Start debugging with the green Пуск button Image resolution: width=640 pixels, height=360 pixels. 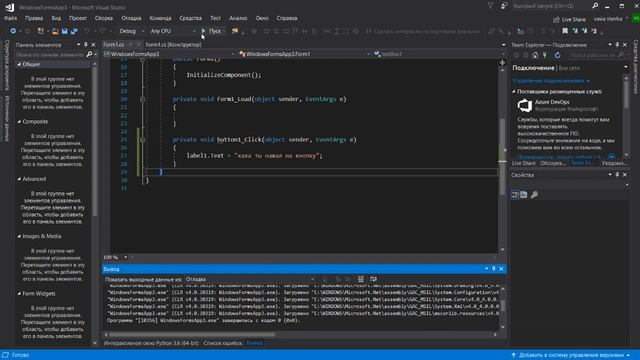(211, 31)
